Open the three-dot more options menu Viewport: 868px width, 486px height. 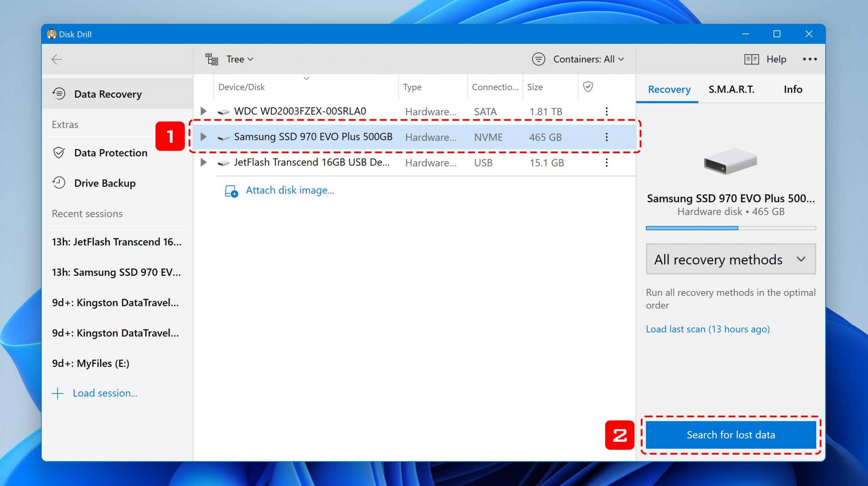click(810, 59)
